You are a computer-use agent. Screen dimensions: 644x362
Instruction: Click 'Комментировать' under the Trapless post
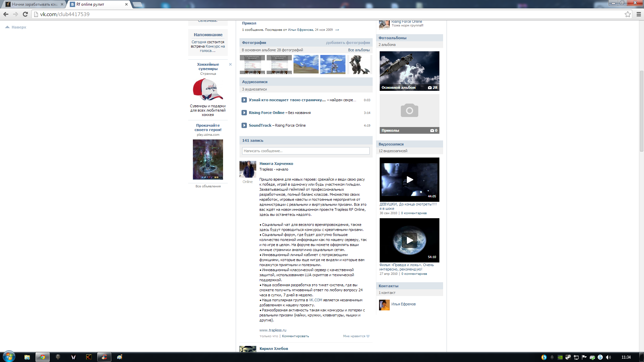pos(295,336)
